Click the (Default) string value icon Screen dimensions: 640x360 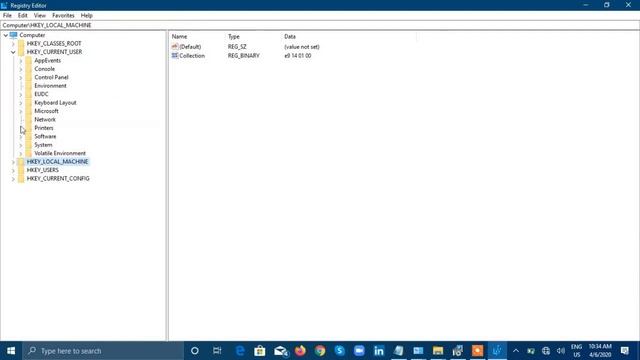point(175,47)
